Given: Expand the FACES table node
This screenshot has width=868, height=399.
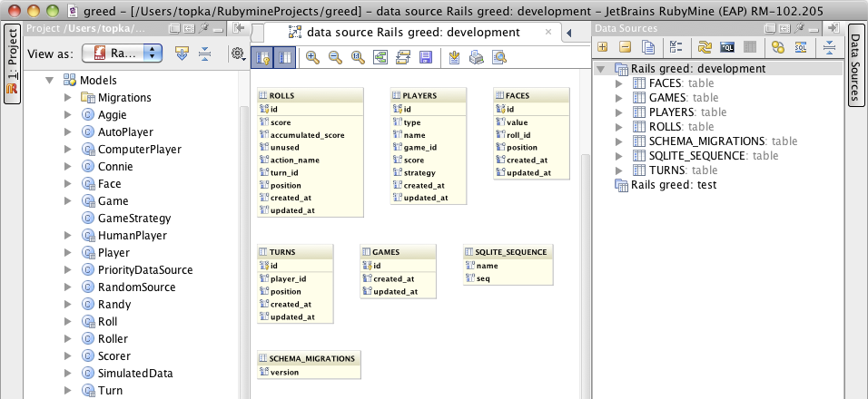Looking at the screenshot, I should tap(619, 83).
